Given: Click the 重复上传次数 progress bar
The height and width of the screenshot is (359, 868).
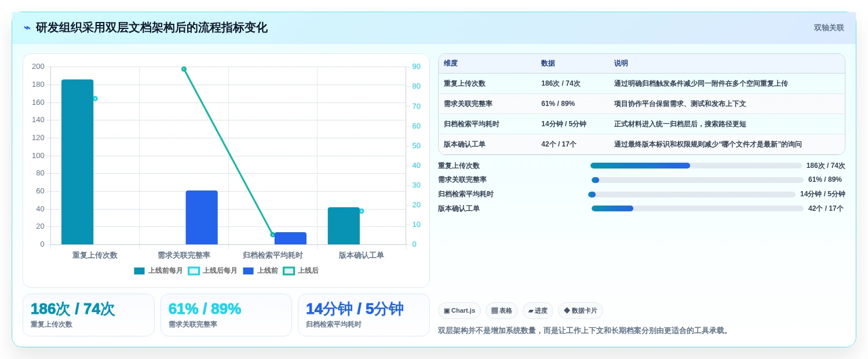Looking at the screenshot, I should (x=696, y=166).
